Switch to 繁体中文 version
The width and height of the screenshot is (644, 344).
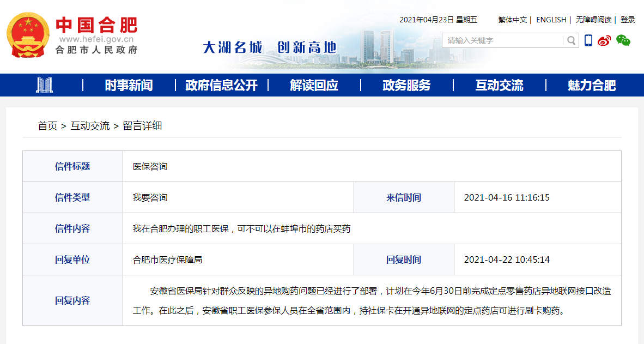512,20
